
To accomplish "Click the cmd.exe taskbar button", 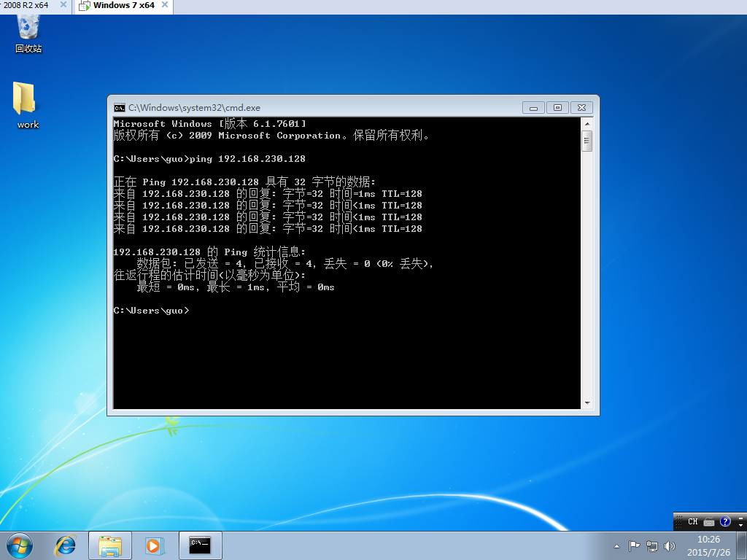I will [199, 545].
